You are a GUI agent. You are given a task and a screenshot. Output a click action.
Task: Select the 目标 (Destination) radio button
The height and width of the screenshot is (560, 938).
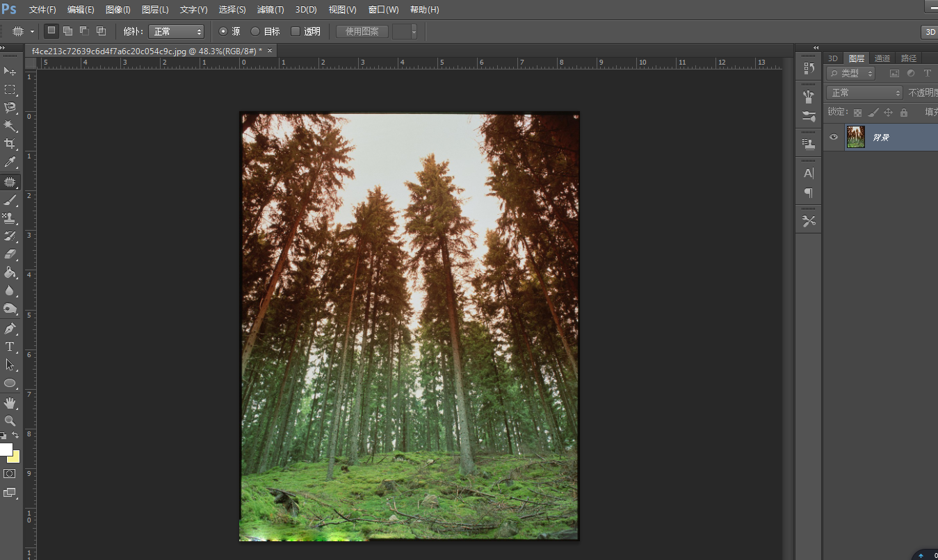click(255, 31)
